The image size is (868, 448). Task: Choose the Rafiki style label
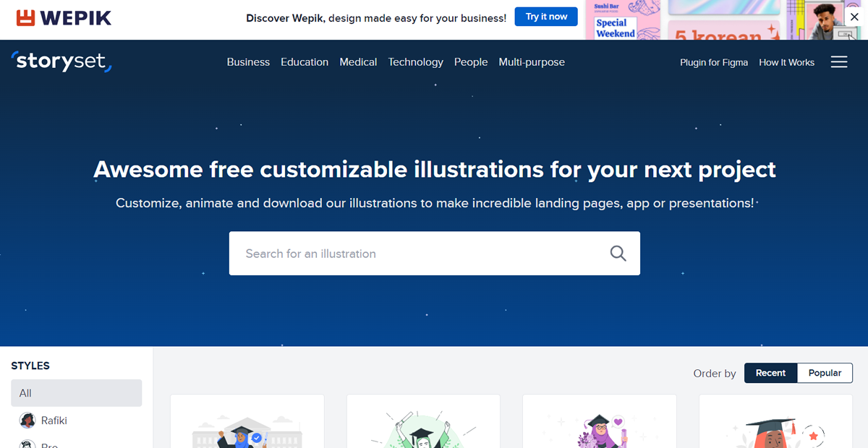point(54,421)
